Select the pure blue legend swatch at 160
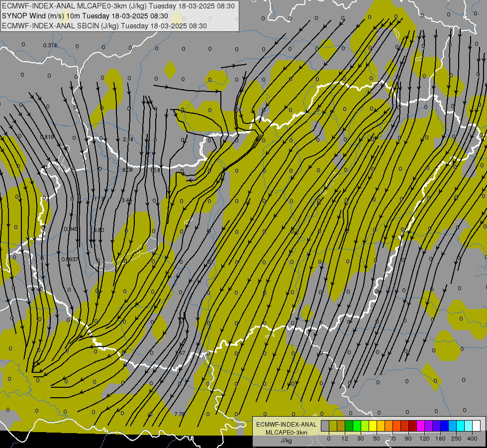 point(444,426)
